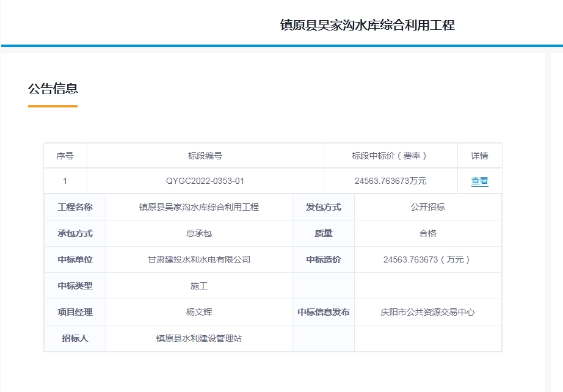Click the 承包方式 label
Image resolution: width=563 pixels, height=392 pixels.
pyautogui.click(x=75, y=233)
